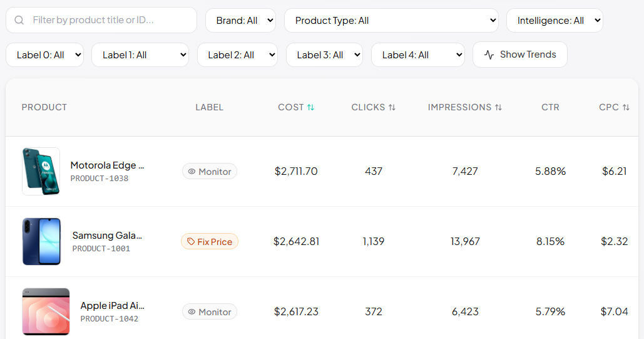The image size is (644, 339).
Task: Click the 5.88% CTR value
Action: (x=550, y=171)
